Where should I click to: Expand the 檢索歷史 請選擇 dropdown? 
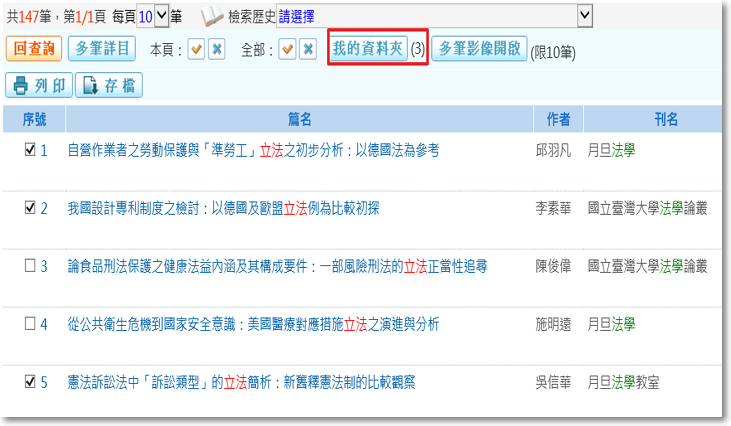coord(585,16)
